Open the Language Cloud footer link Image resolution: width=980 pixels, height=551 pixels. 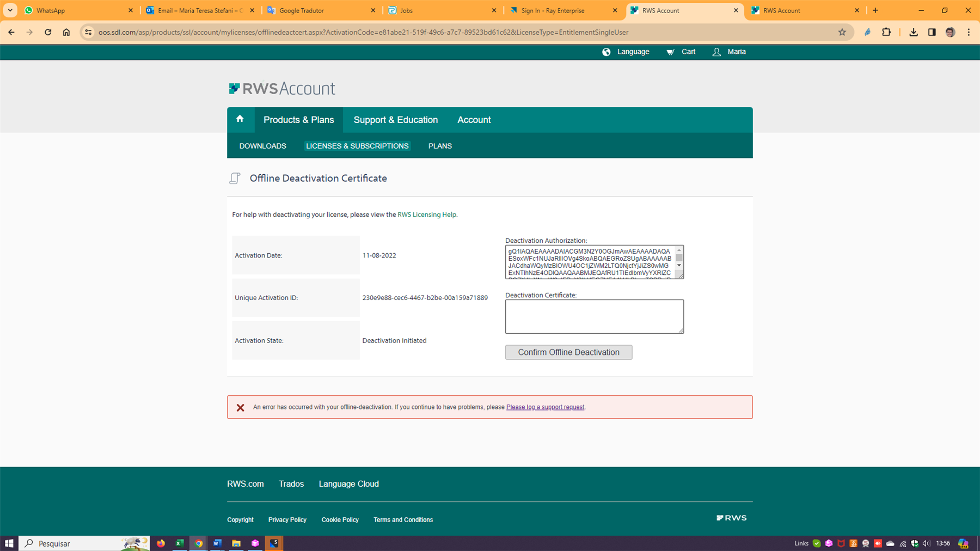coord(349,484)
